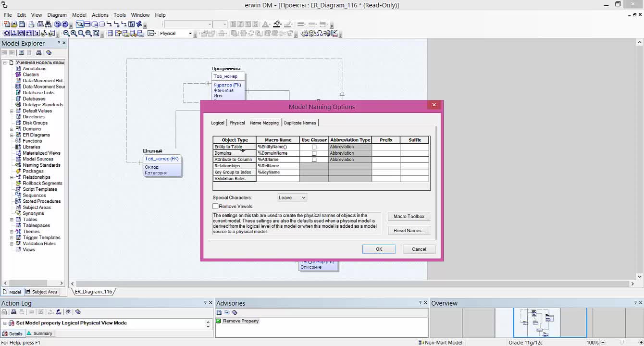
Task: Open the Actions menu
Action: tap(100, 15)
